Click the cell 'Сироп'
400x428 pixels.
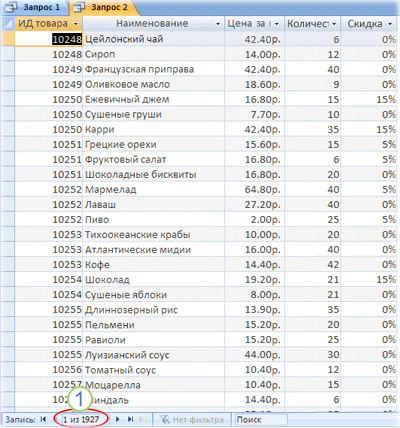153,54
